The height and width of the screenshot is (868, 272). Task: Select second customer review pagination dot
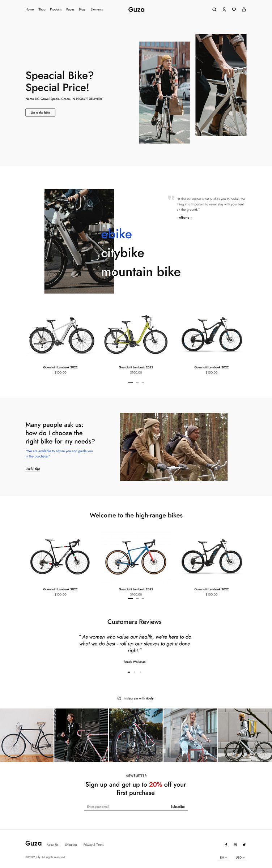135,672
